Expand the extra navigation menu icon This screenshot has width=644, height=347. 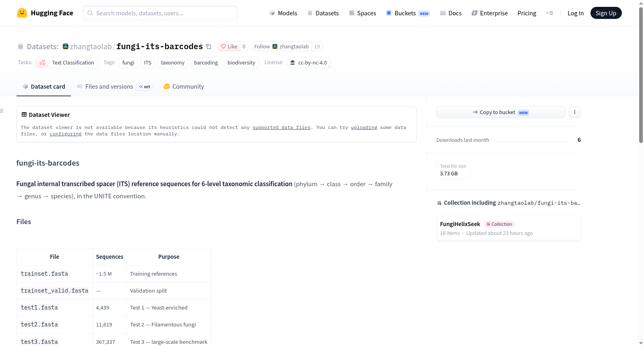click(549, 13)
